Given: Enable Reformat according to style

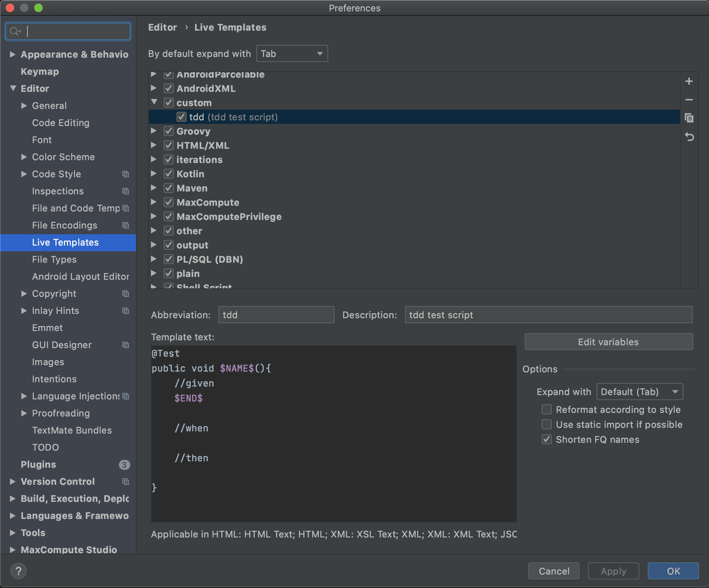Looking at the screenshot, I should click(x=546, y=410).
